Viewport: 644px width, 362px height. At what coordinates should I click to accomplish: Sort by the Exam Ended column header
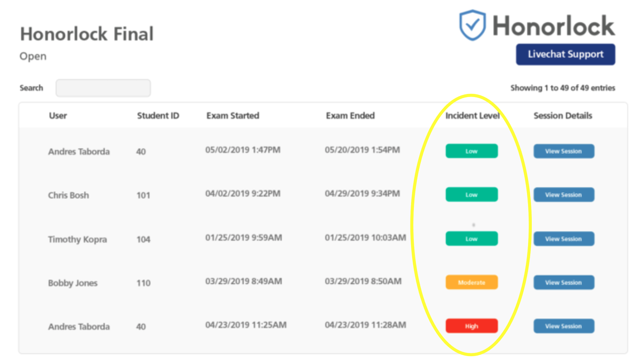tap(350, 115)
